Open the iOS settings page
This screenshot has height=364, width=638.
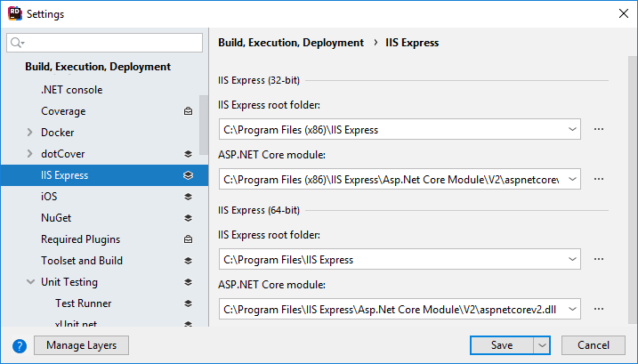coord(49,197)
